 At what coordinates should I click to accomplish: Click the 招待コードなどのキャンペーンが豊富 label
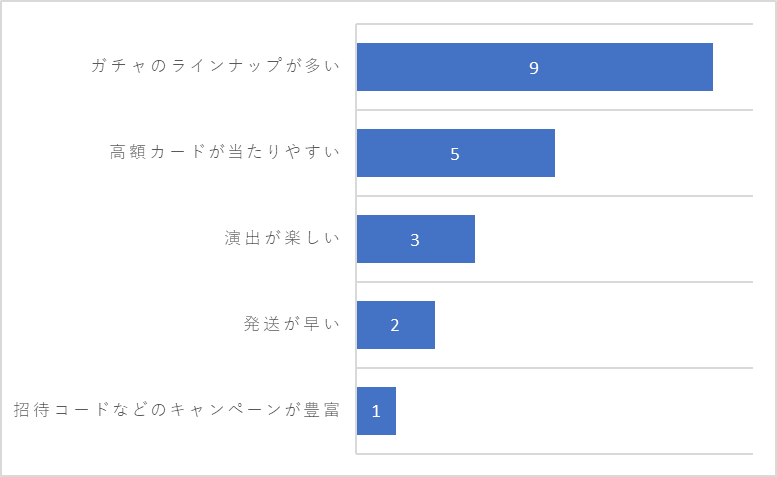click(177, 410)
